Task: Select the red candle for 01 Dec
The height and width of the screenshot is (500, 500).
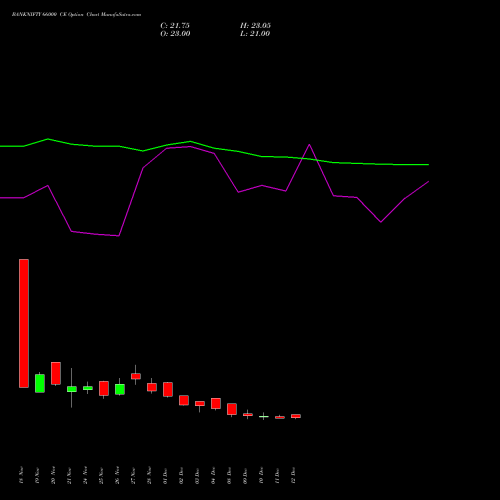Action: tap(168, 389)
